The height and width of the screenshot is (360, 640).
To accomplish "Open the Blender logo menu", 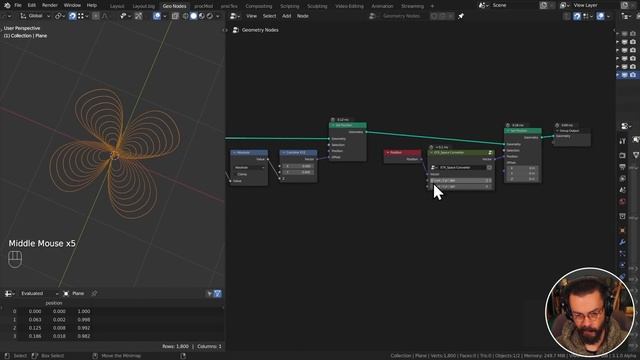I will tap(7, 5).
